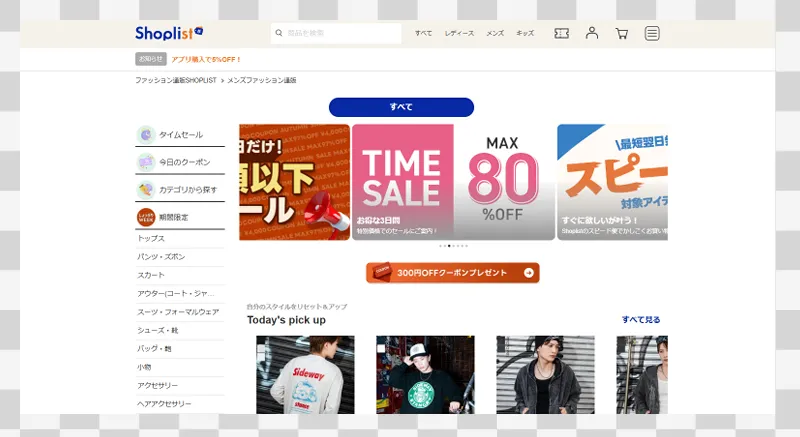Image resolution: width=800 pixels, height=437 pixels.
Task: Click the 300円OFFクーポンプレゼント banner button
Action: click(452, 273)
